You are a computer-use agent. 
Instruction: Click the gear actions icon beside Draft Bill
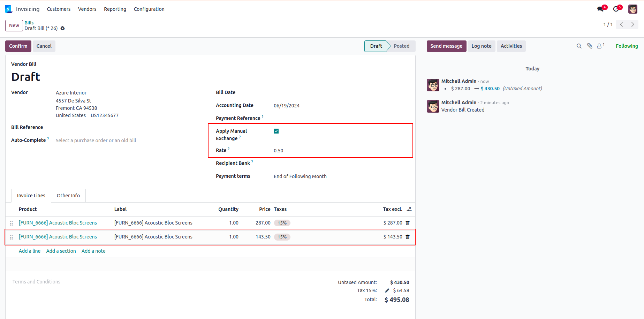pyautogui.click(x=63, y=28)
